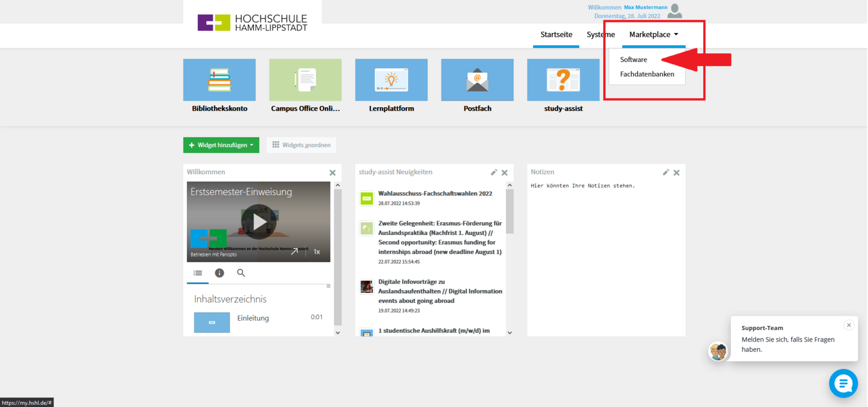Click the Widgets anordnen button
This screenshot has height=407, width=868.
pos(301,145)
